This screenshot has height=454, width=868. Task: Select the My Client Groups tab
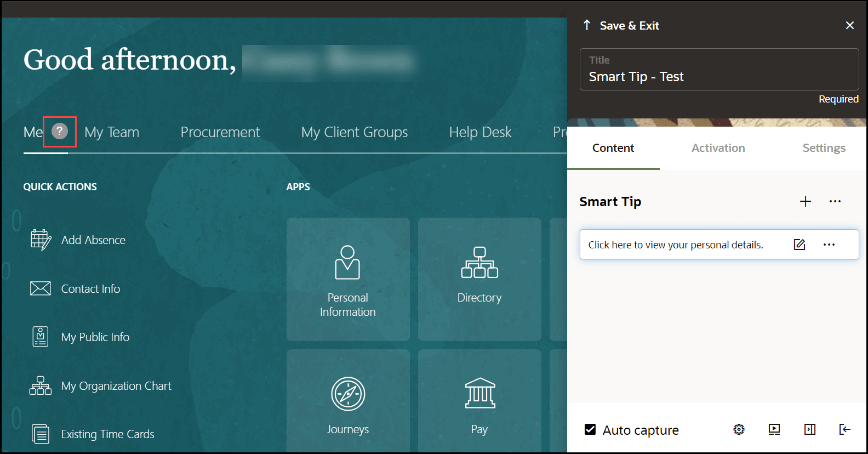355,132
